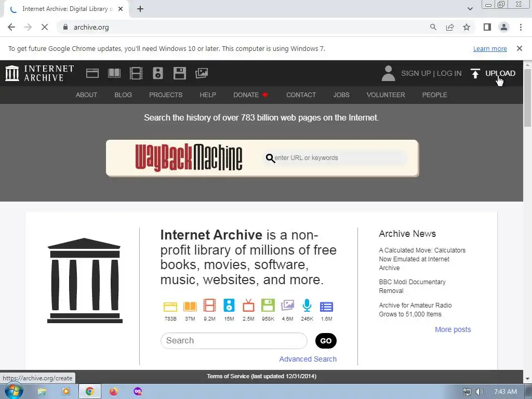532x399 pixels.
Task: Read the Calculators Now Emulated news post
Action: pyautogui.click(x=422, y=259)
